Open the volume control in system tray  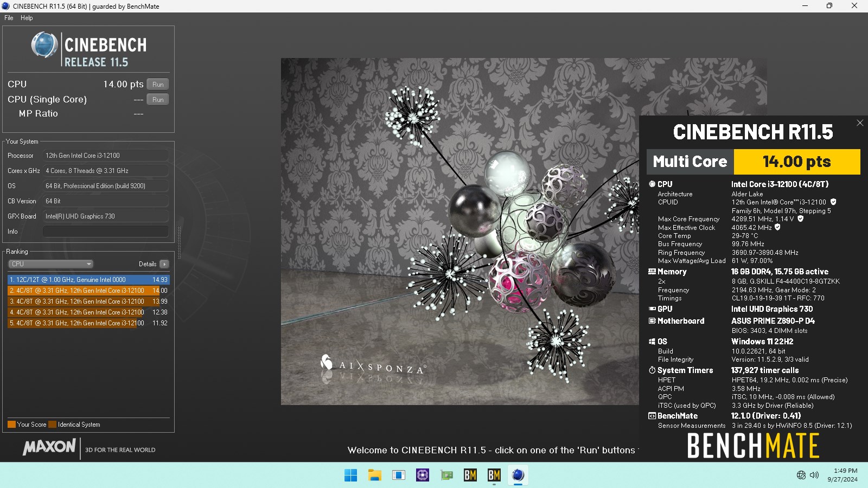[814, 475]
